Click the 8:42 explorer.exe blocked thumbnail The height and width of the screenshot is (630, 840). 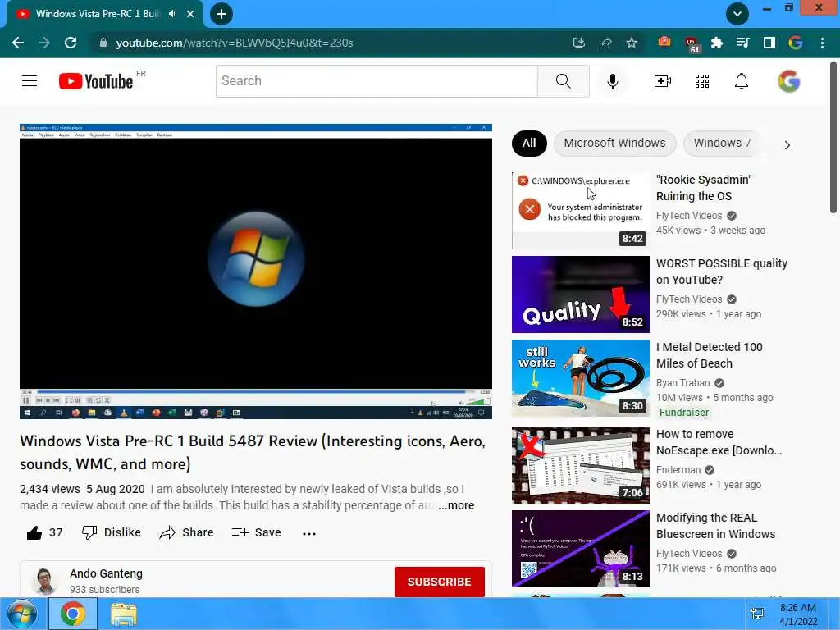581,211
